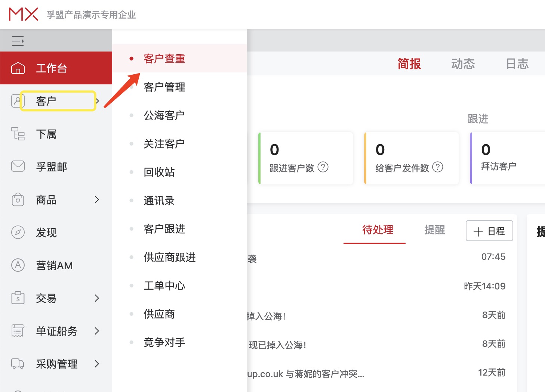Click the 客户查重 duplicate check menu item
Screen dimensions: 545x392
(164, 58)
